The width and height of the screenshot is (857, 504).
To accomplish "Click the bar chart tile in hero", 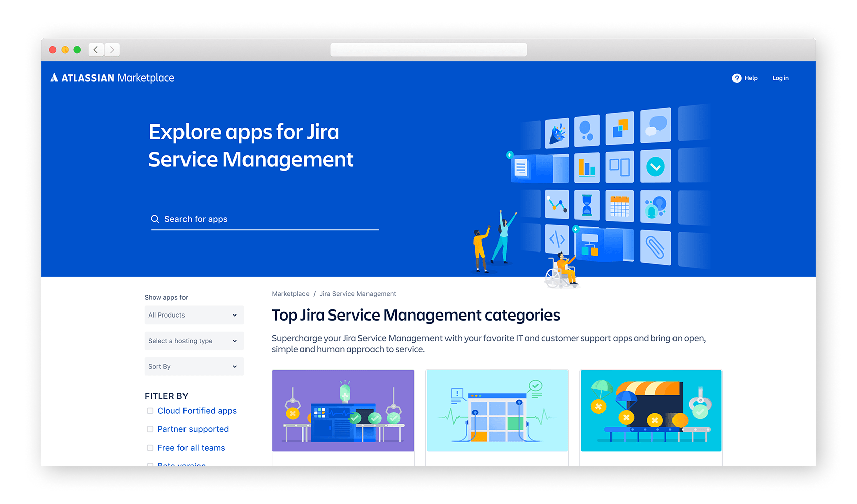I will pos(587,167).
